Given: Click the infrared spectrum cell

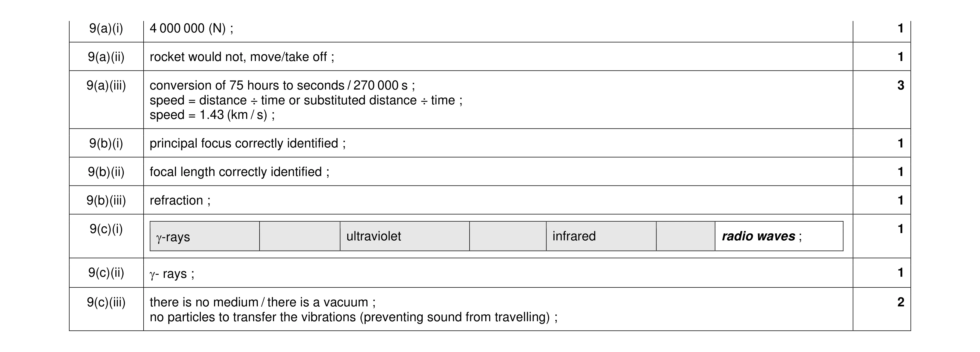Looking at the screenshot, I should (x=601, y=236).
